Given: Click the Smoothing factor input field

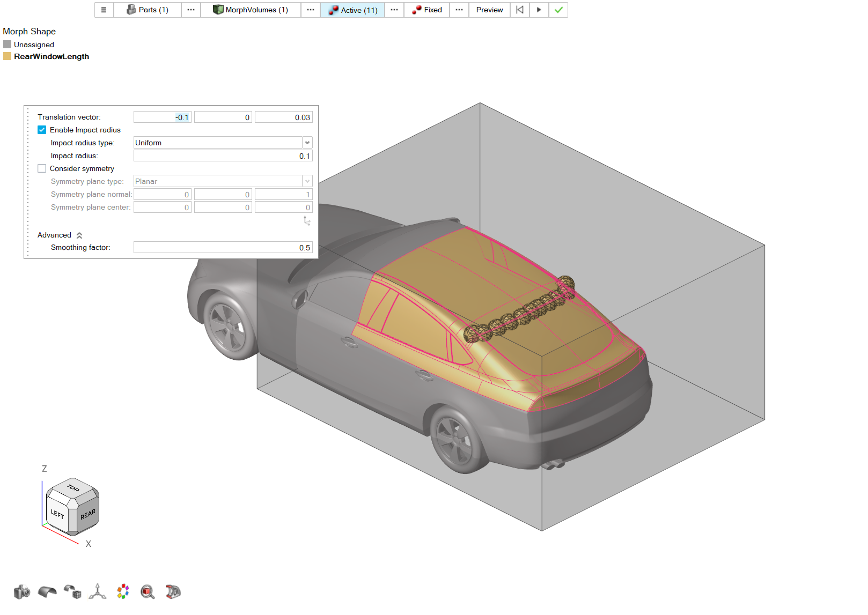Looking at the screenshot, I should click(223, 248).
